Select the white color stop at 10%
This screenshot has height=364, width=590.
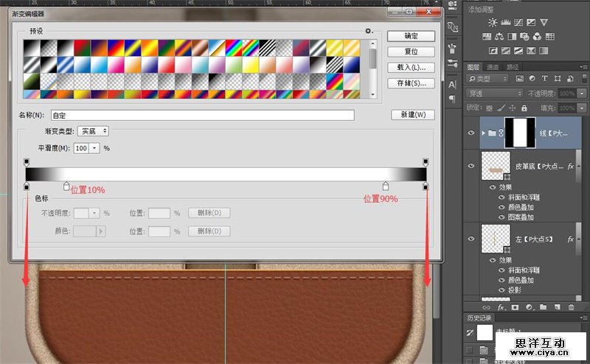(66, 186)
